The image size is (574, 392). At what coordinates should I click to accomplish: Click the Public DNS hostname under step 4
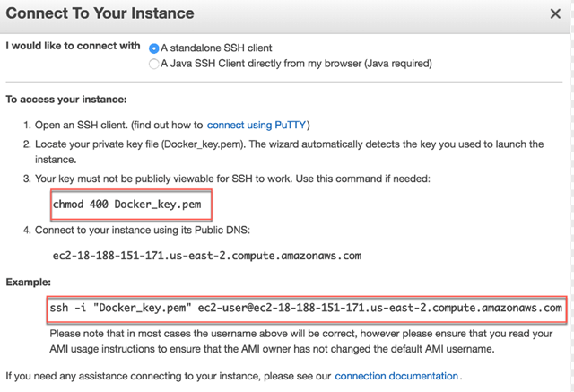point(206,256)
